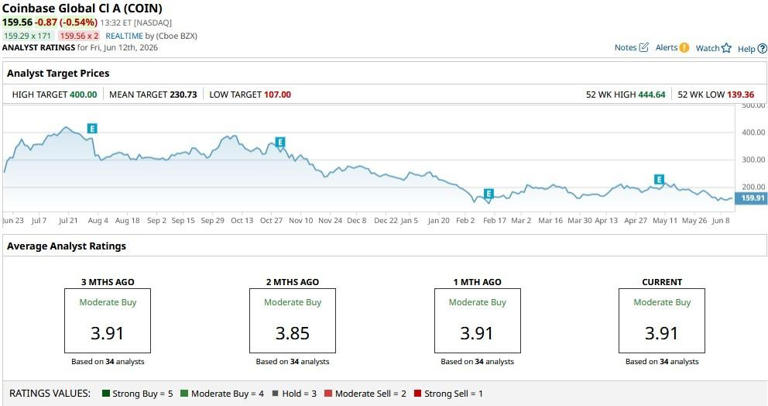Open the Help question mark icon
The height and width of the screenshot is (406, 768).
tap(762, 48)
